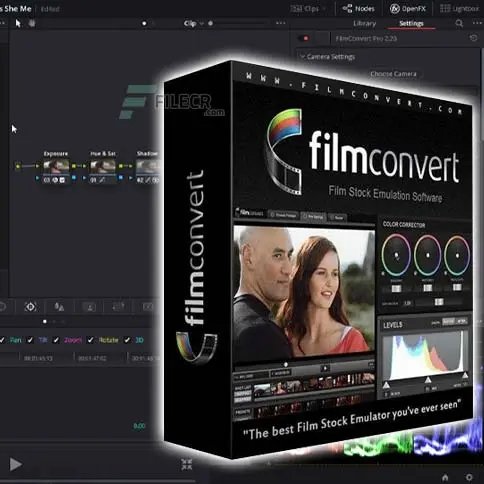Toggle the FilmConvert Pro plugin enable switch

pyautogui.click(x=305, y=38)
